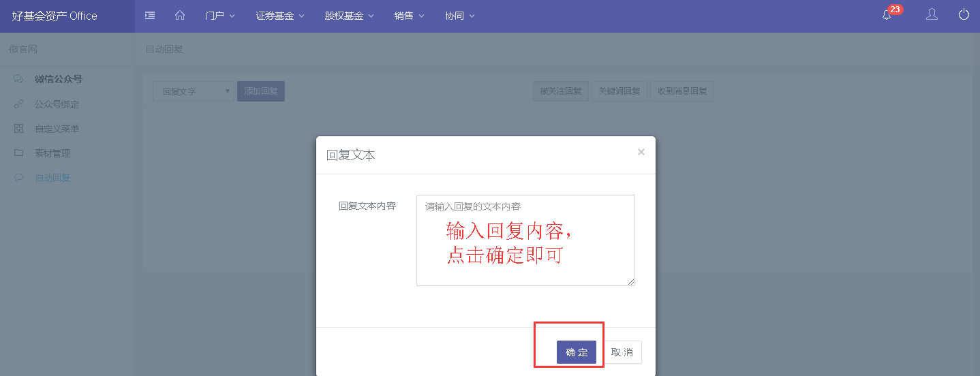
Task: Open the 销售 menu
Action: click(409, 16)
